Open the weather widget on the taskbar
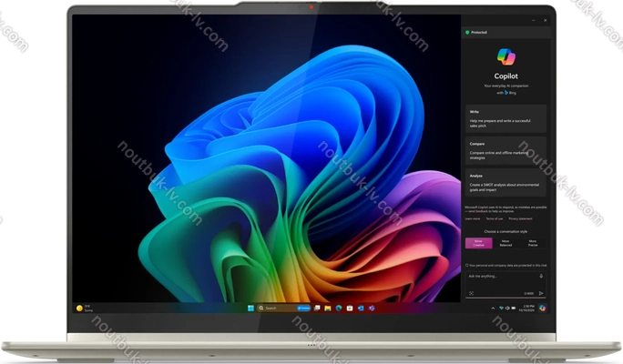The image size is (623, 364). point(85,308)
